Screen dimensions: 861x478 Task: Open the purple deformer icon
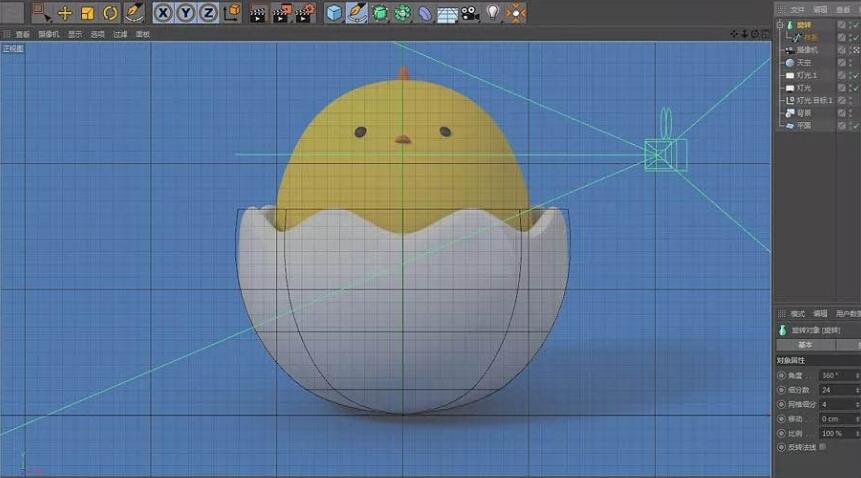(x=425, y=13)
